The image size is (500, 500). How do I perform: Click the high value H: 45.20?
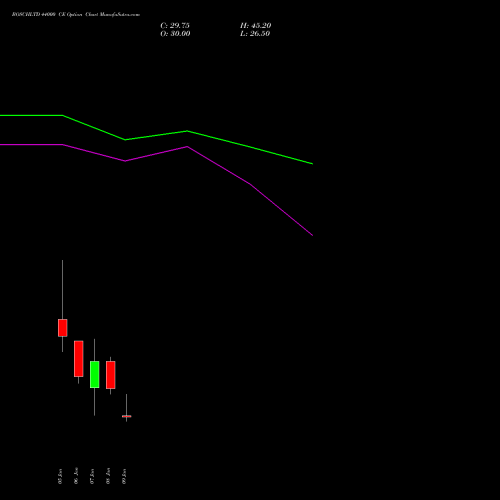(256, 26)
